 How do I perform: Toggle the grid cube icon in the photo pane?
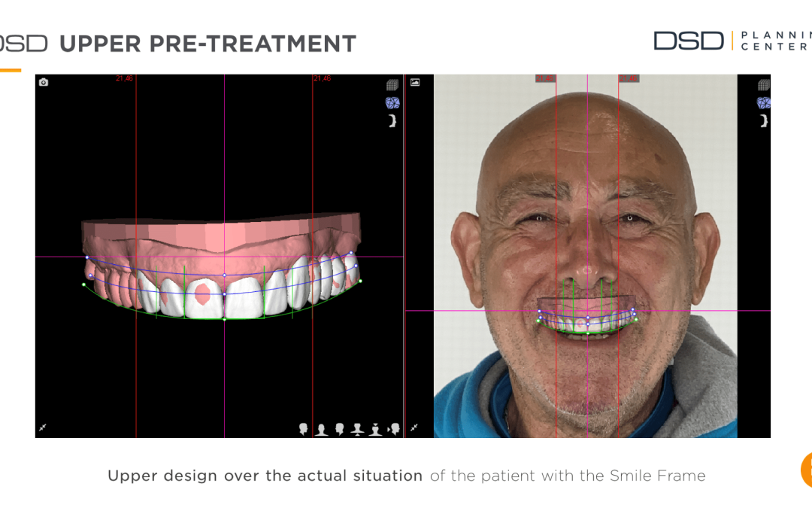click(x=764, y=85)
